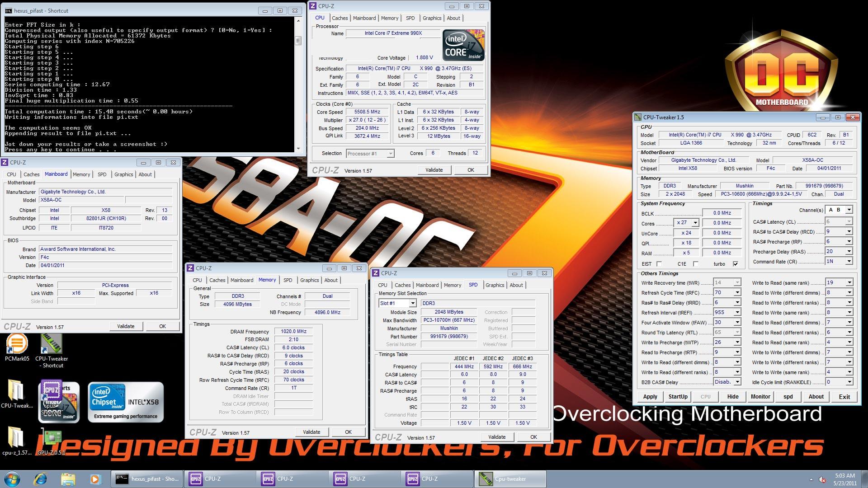Image resolution: width=868 pixels, height=488 pixels.
Task: Click Validate in the SPD CPU-Z window
Action: (x=497, y=437)
